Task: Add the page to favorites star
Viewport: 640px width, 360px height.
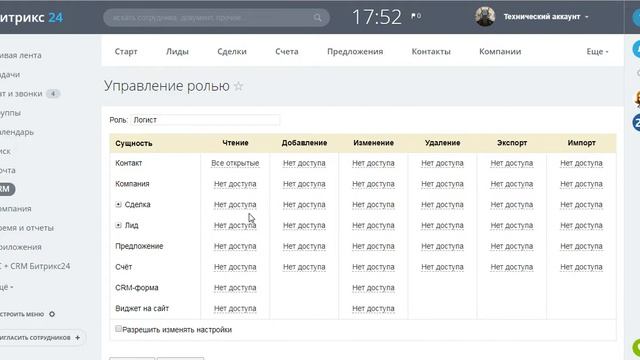Action: 239,86
